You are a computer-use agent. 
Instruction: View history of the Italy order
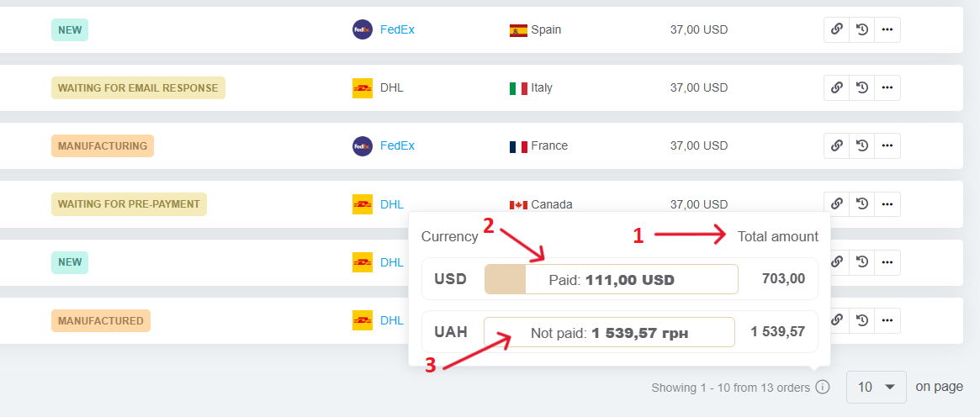tap(862, 87)
